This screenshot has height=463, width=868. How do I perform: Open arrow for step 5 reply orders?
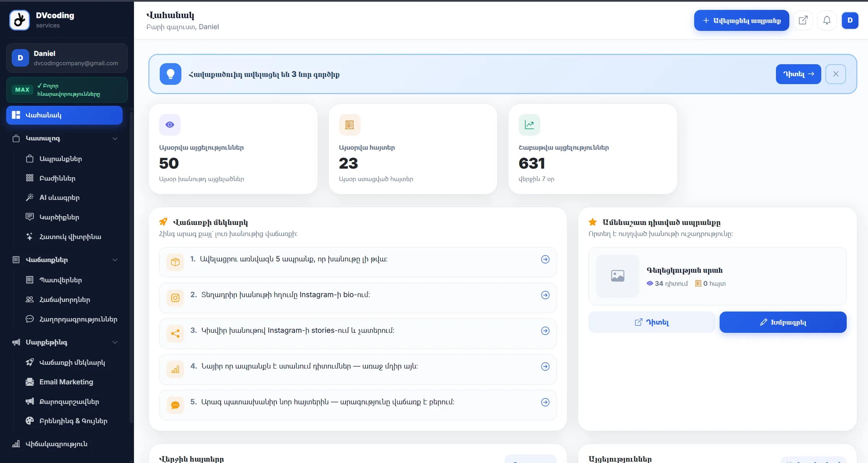coord(545,402)
